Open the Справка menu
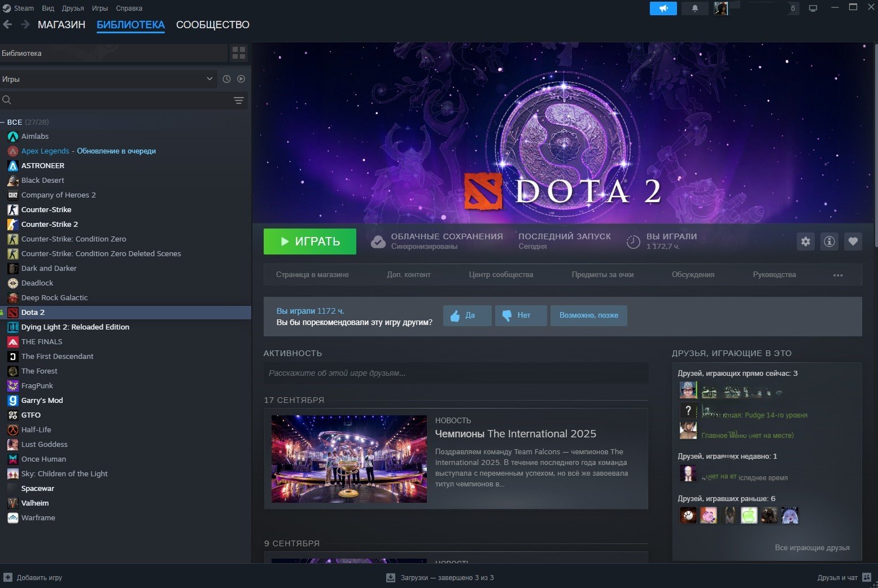The width and height of the screenshot is (878, 588). pyautogui.click(x=129, y=8)
